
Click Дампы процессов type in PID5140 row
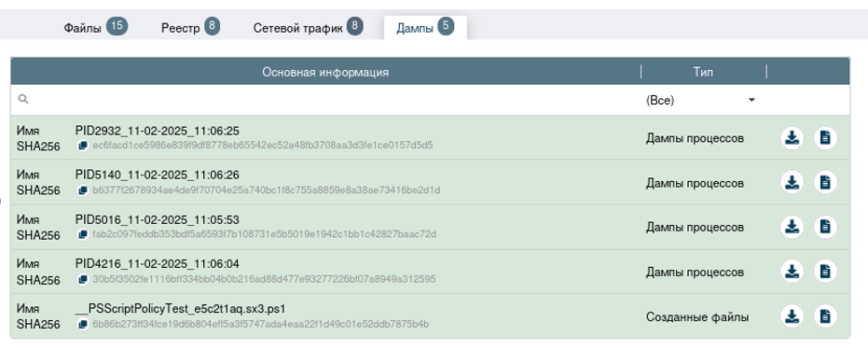coord(695,183)
